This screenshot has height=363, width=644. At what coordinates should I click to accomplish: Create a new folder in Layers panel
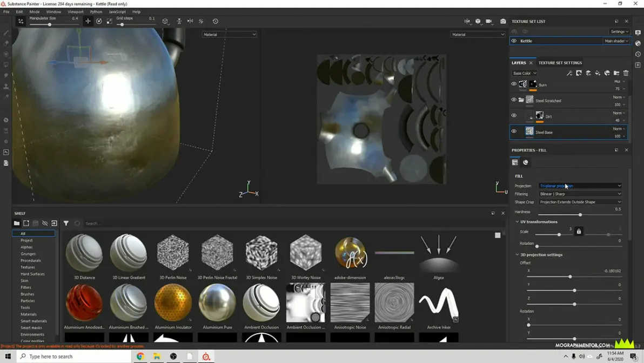pos(616,73)
